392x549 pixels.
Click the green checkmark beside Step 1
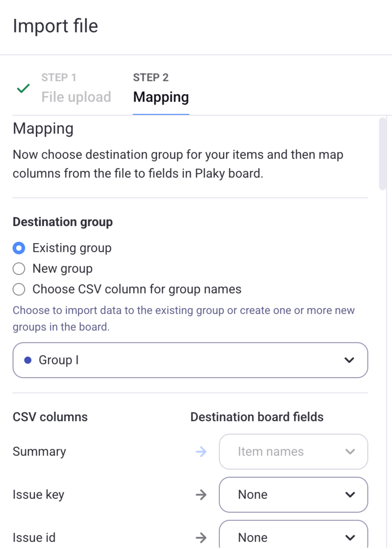23,88
